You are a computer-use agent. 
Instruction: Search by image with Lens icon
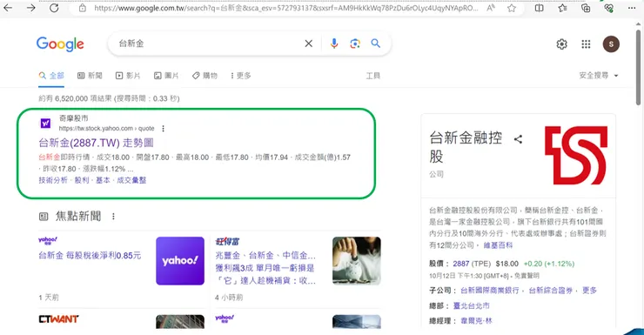355,44
